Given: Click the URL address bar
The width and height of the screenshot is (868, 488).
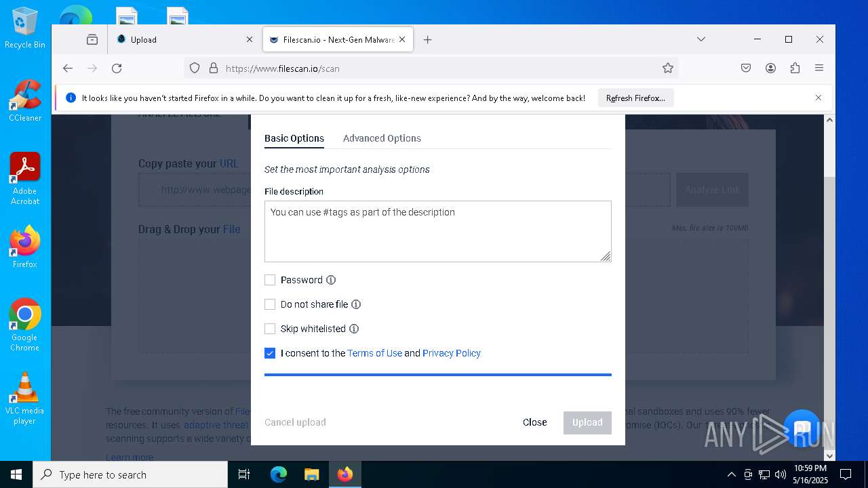Looking at the screenshot, I should (431, 68).
